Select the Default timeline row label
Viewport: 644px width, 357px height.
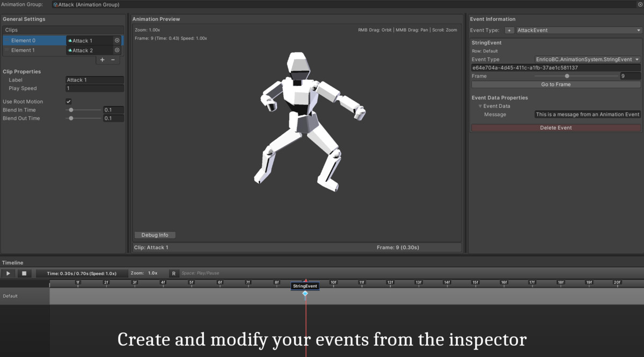coord(10,296)
